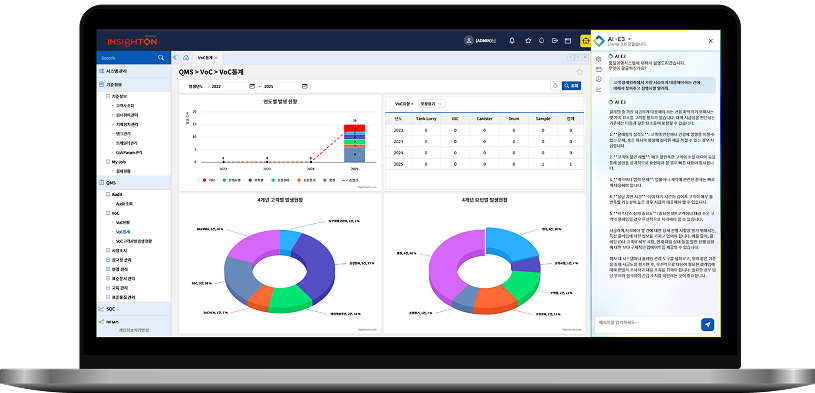
Task: Expand the bottom-most partially visible sidebar section
Action: (134, 322)
